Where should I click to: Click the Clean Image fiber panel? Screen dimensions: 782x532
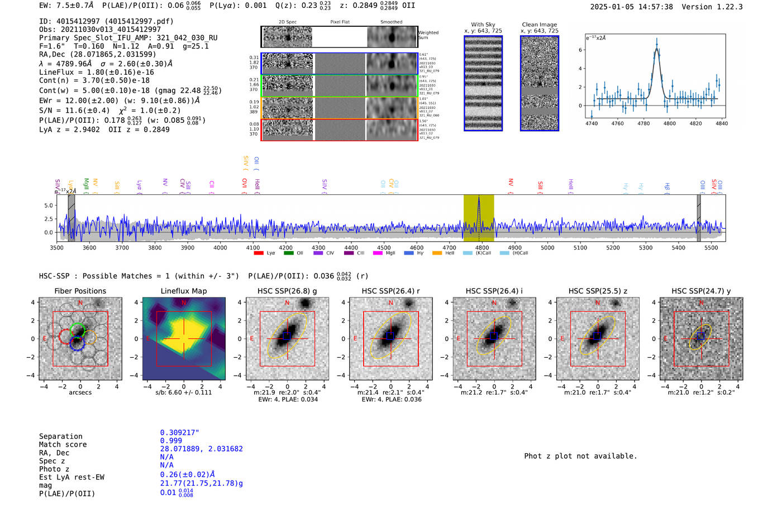coord(540,83)
